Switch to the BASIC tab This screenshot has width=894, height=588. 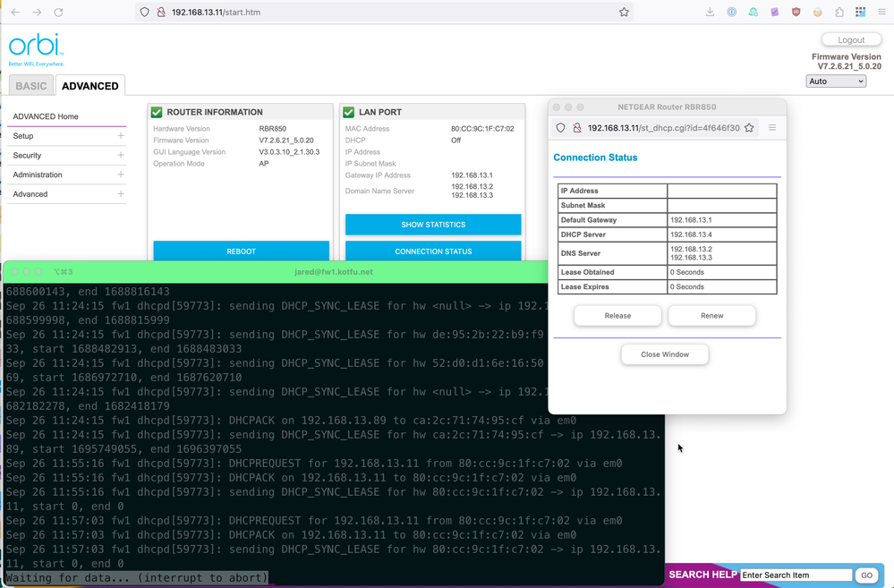pos(31,86)
